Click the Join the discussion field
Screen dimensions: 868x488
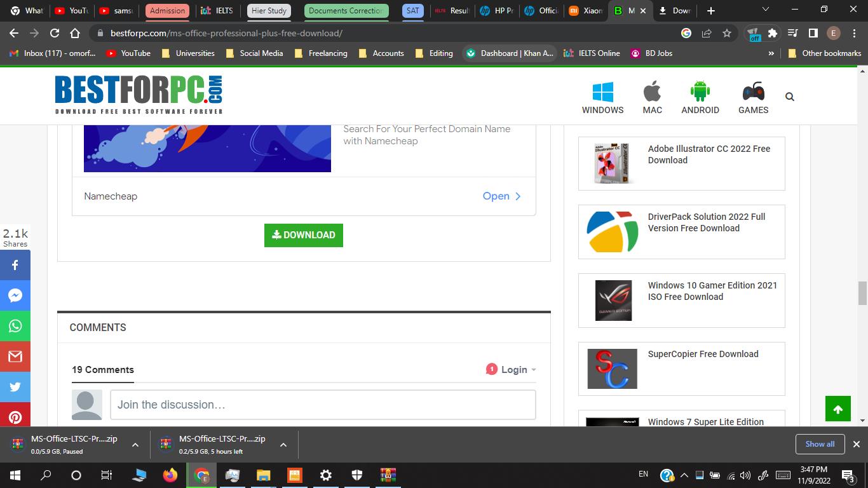323,405
